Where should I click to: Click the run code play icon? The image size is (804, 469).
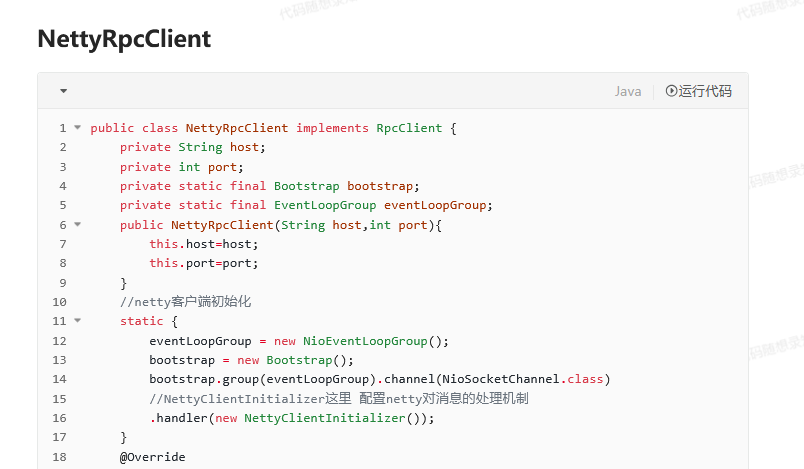click(671, 91)
